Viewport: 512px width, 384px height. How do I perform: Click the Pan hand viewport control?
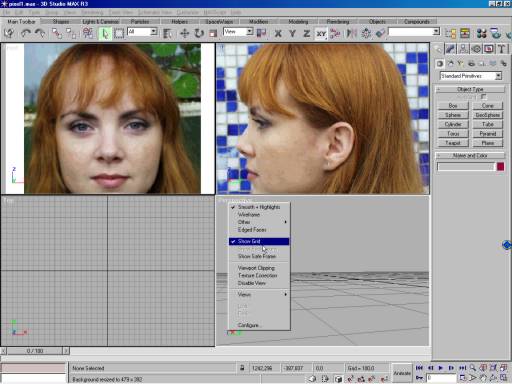(x=483, y=378)
